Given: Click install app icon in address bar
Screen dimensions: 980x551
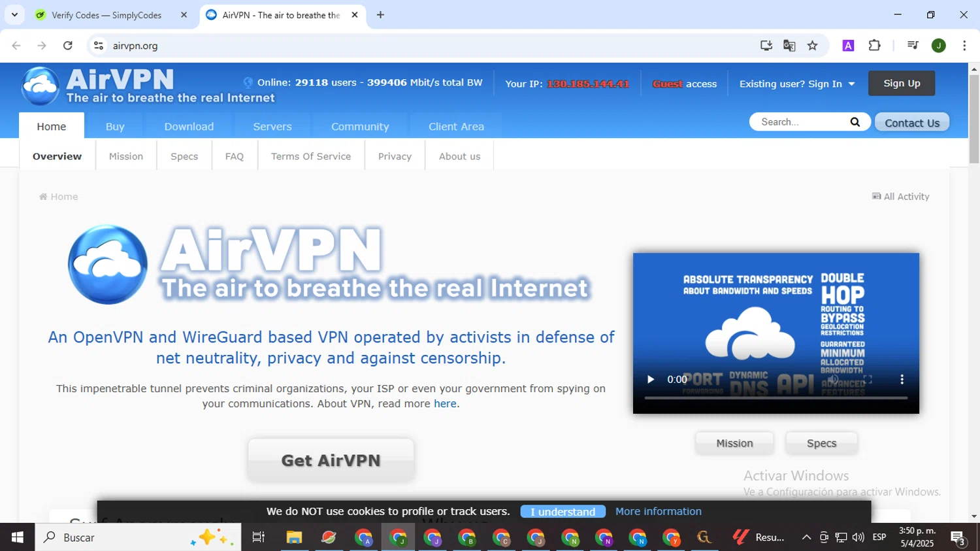Looking at the screenshot, I should click(766, 46).
